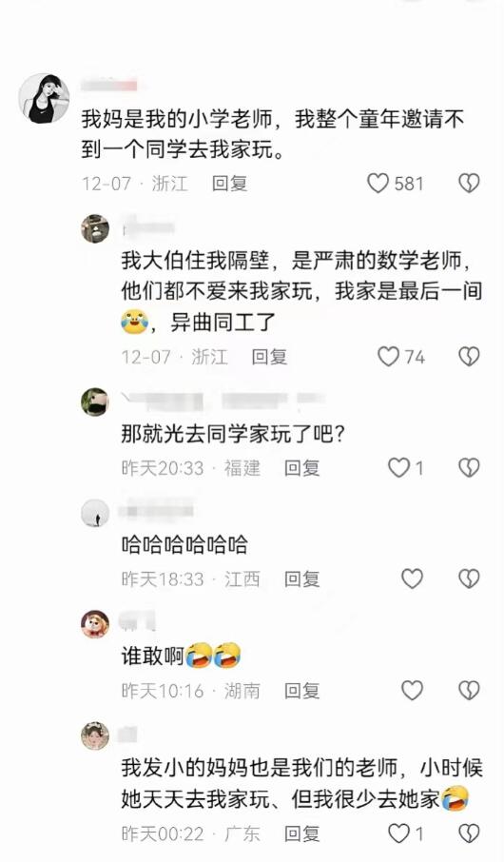
Task: Dislike the 异曲同工了 reply
Action: coord(469,357)
